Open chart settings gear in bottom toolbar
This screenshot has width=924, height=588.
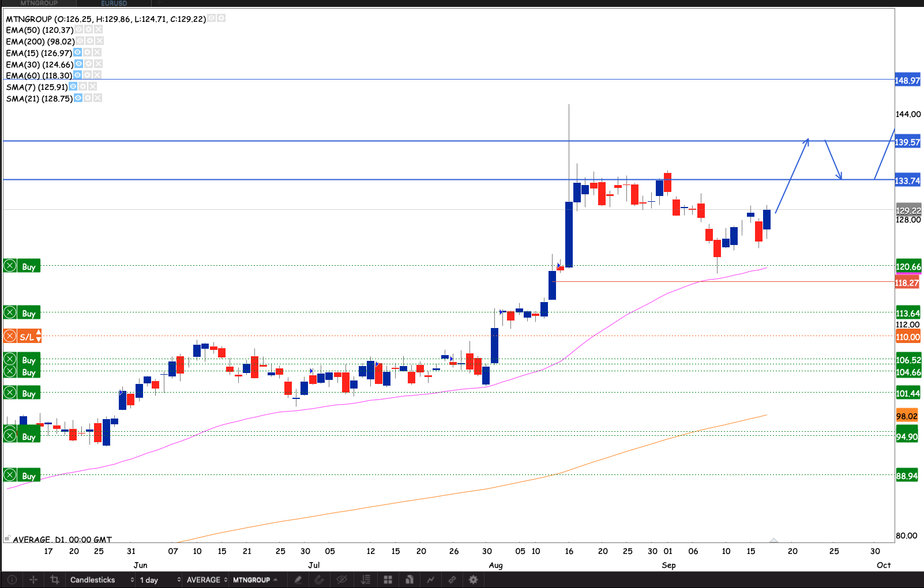474,580
